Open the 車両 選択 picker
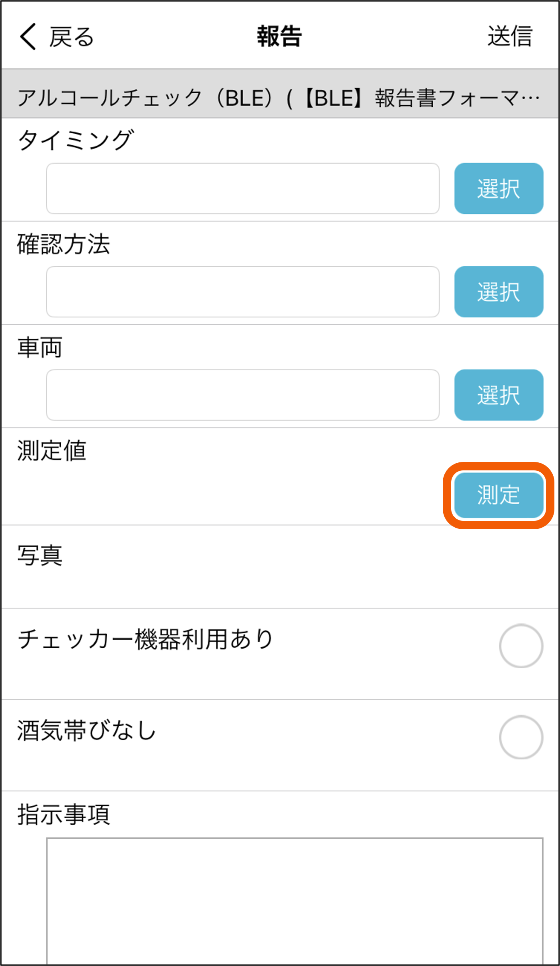This screenshot has height=966, width=560. [498, 395]
